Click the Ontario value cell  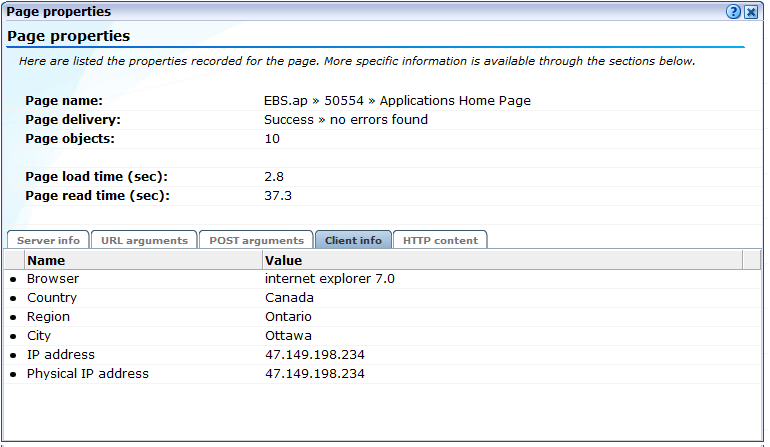tap(288, 317)
